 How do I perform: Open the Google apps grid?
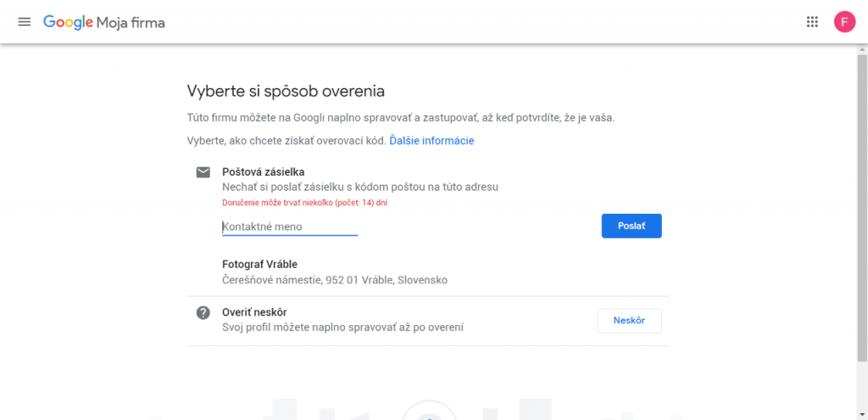[812, 22]
